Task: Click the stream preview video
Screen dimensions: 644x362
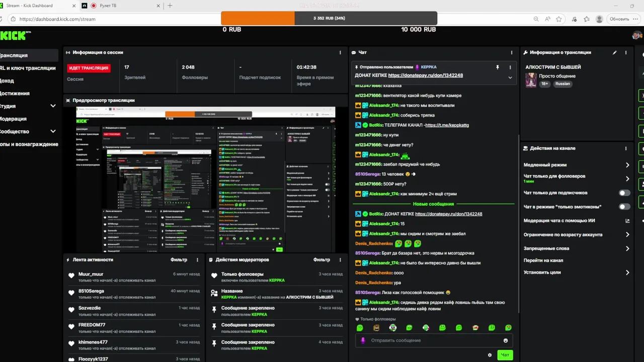Action: [x=205, y=179]
